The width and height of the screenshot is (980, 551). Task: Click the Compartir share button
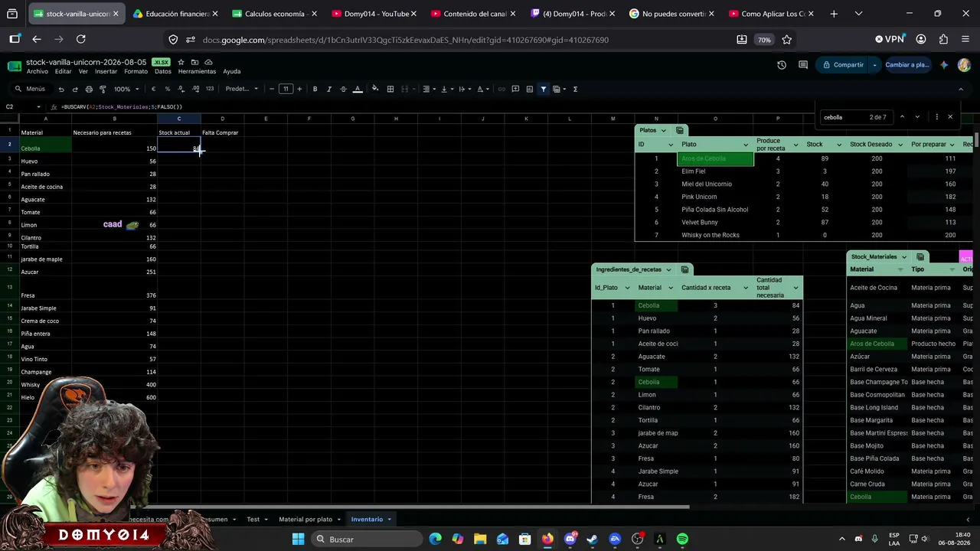[843, 65]
